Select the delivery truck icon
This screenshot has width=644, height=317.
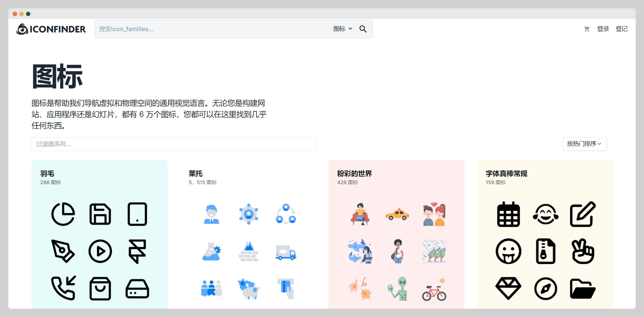click(x=286, y=252)
